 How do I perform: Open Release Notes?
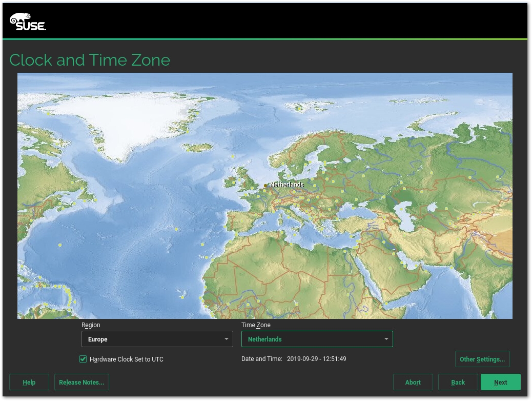(x=81, y=382)
